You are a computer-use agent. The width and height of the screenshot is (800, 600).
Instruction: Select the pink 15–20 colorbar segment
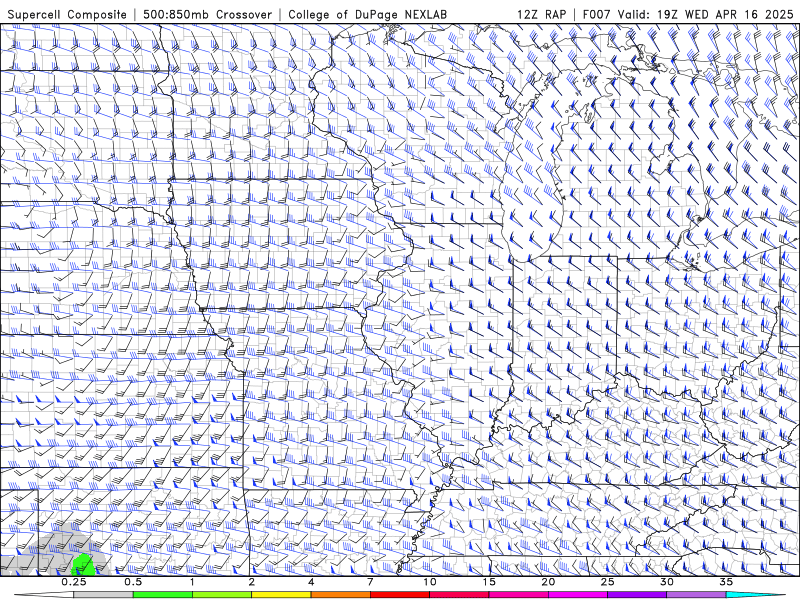[518, 595]
